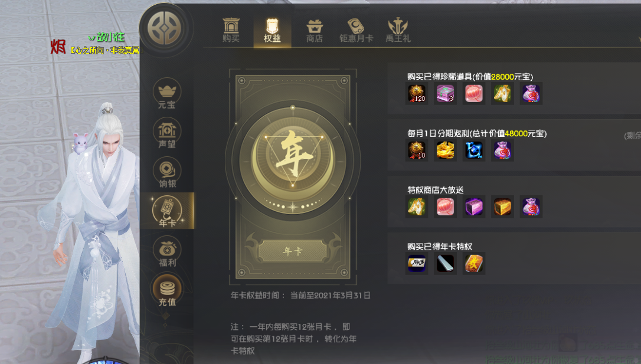Select the 禹王礼 tab
Viewport: 641px width, 364px height.
point(398,31)
